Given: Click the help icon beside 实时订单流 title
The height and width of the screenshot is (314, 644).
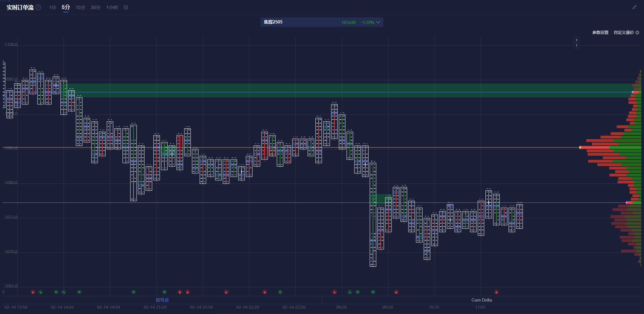Looking at the screenshot, I should click(x=39, y=7).
